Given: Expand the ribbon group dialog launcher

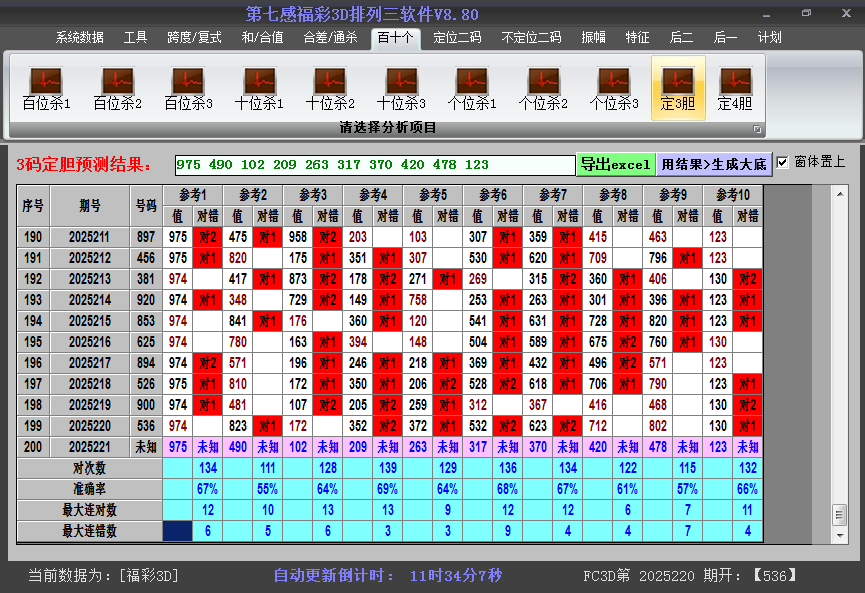Looking at the screenshot, I should 757,129.
